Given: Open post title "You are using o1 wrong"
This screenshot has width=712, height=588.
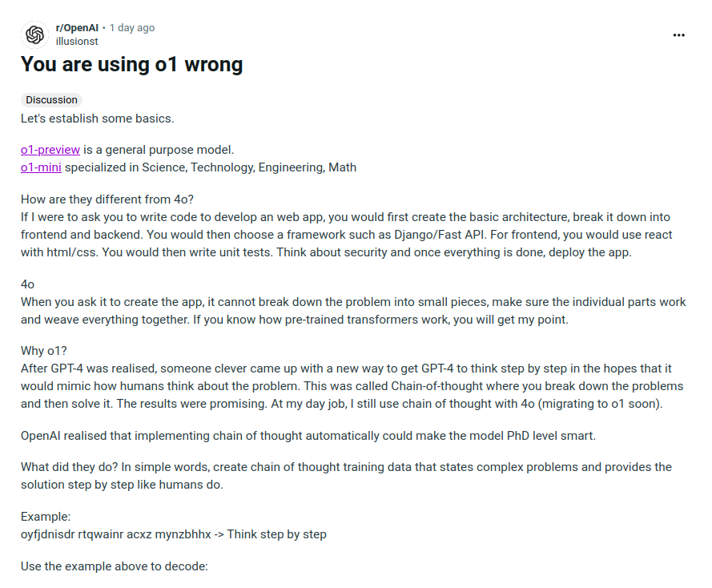Looking at the screenshot, I should (131, 64).
